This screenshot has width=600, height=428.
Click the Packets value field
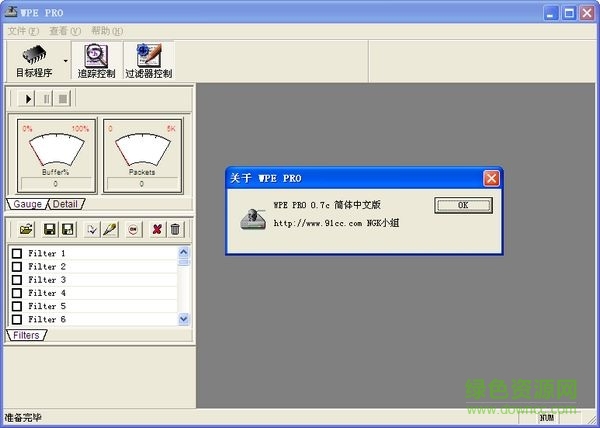pos(142,184)
